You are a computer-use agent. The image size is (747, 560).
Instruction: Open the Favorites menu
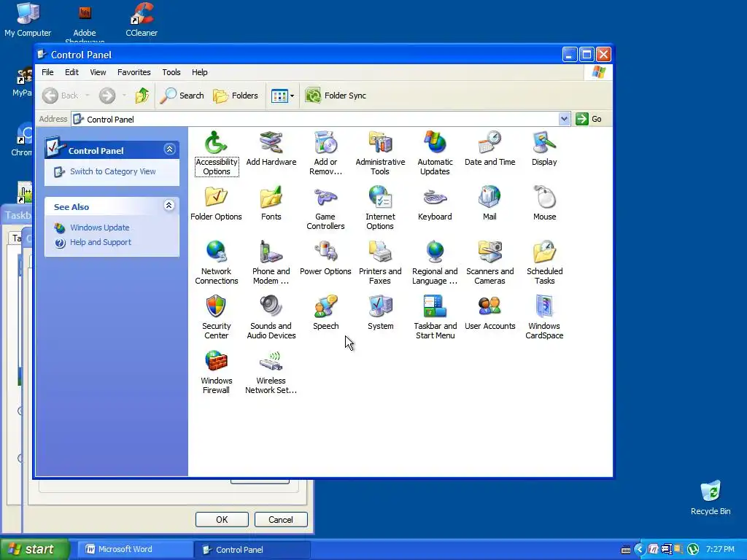[134, 72]
